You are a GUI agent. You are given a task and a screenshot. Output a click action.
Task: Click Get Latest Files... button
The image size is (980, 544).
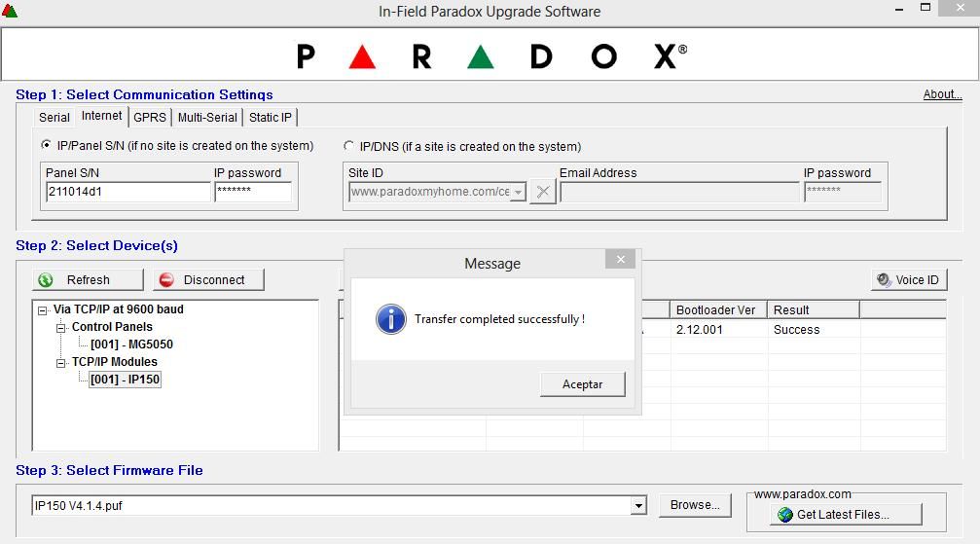[x=847, y=515]
